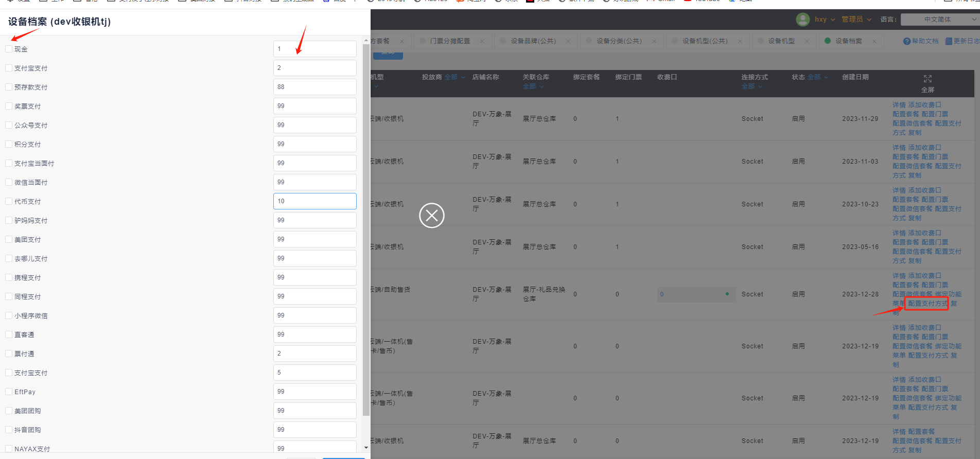
Task: Close the 门票分摊配置 tab with its x
Action: [482, 41]
